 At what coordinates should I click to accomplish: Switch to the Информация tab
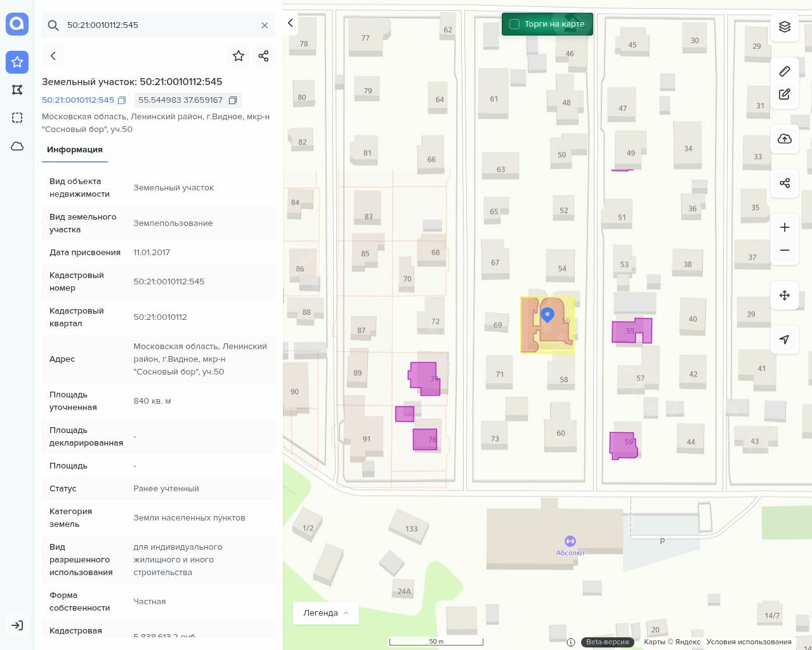(75, 150)
